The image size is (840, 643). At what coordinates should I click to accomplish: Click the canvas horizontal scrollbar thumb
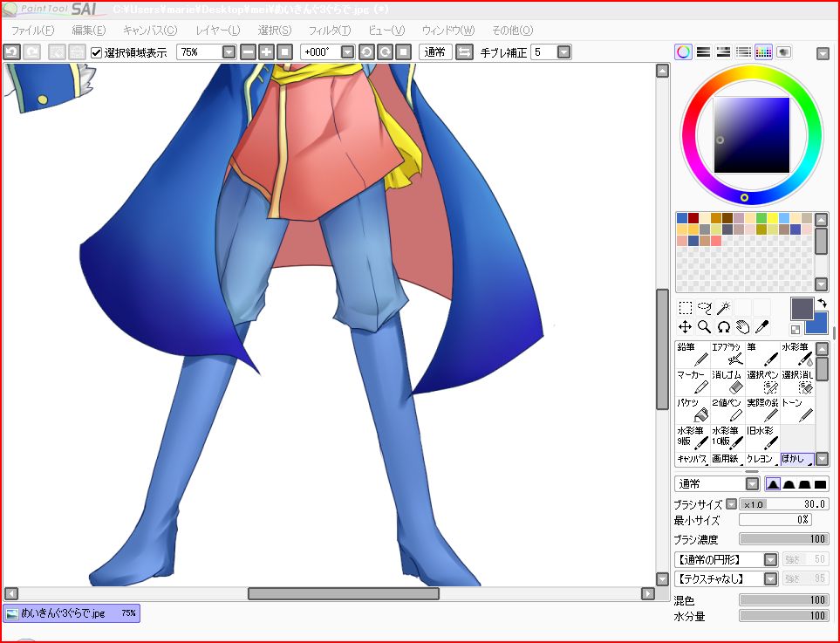(344, 593)
